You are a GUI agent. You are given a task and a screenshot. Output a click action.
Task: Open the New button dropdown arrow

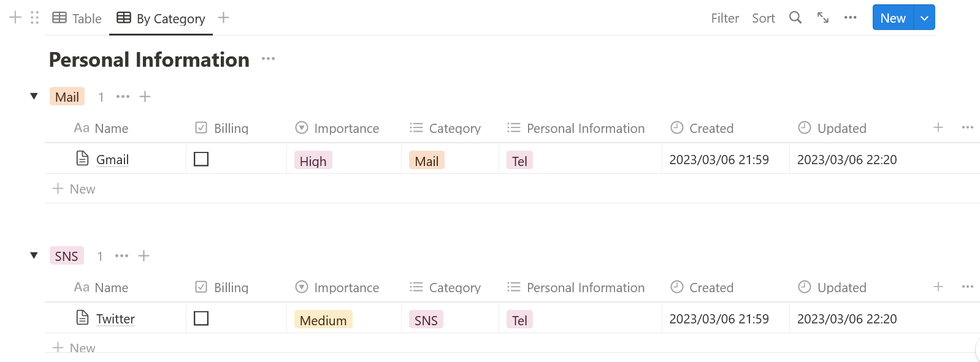pos(924,18)
